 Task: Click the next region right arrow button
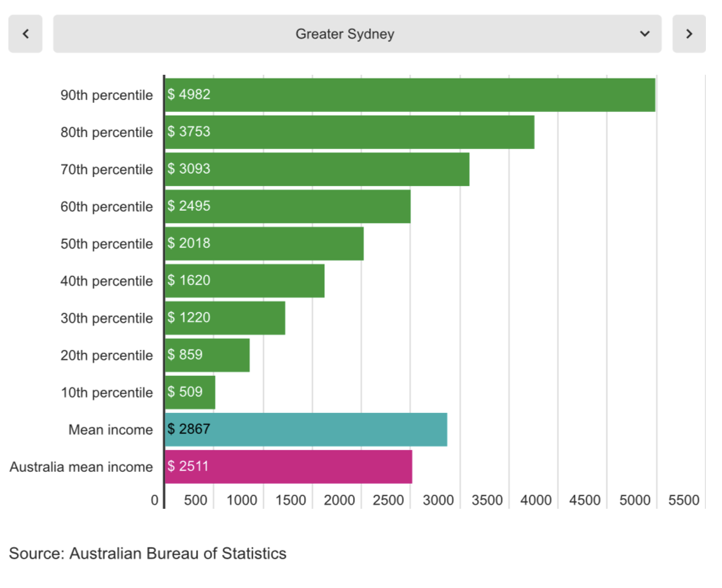[x=689, y=34]
